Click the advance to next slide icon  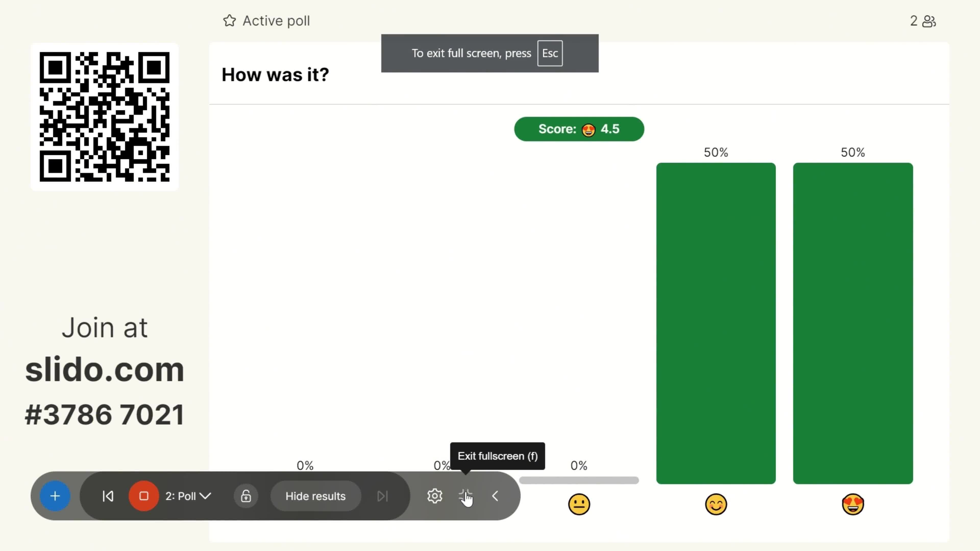click(382, 496)
